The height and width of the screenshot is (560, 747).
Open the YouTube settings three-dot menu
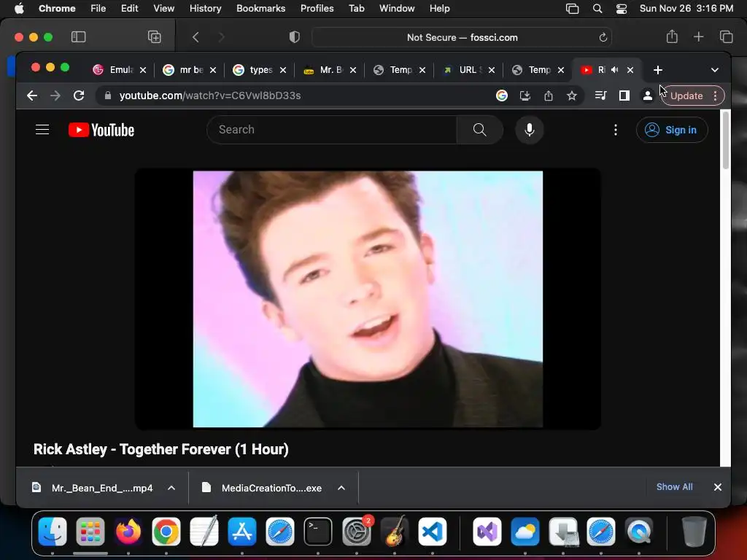(x=616, y=130)
